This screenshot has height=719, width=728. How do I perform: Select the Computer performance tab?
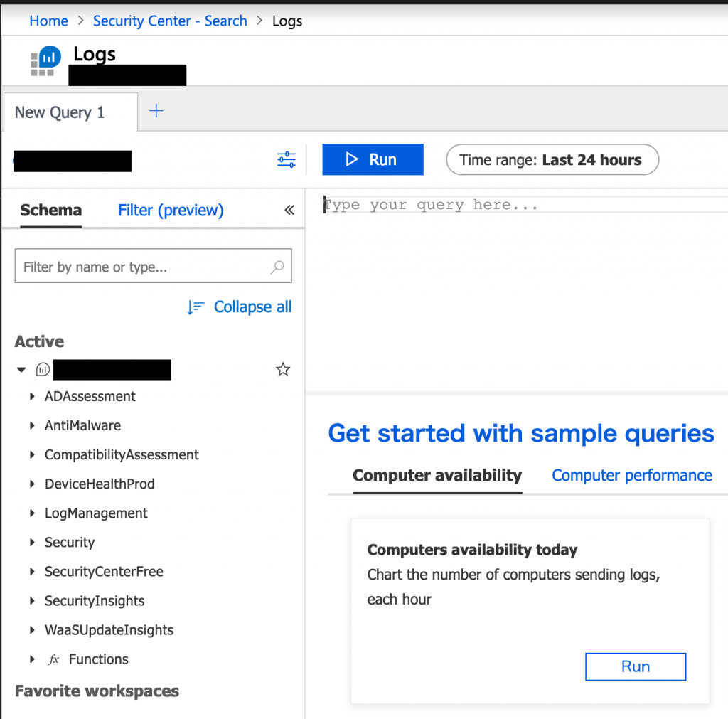click(632, 476)
